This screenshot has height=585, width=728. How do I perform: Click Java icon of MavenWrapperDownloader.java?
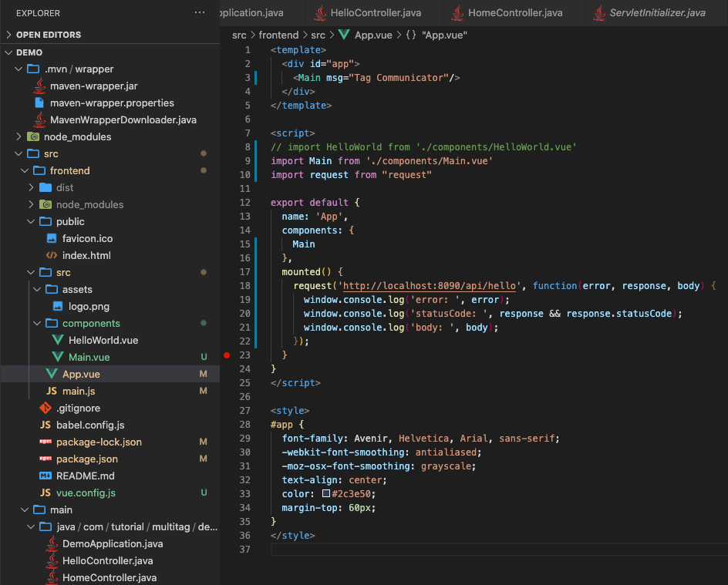point(39,119)
